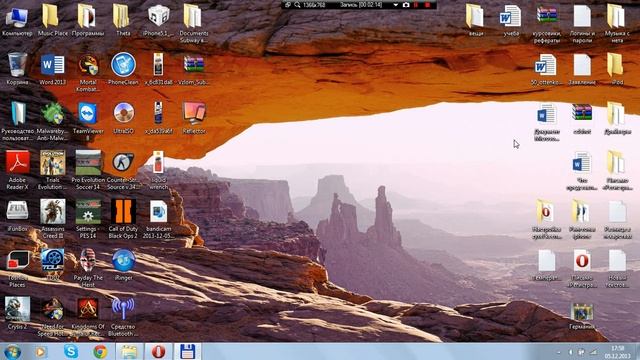Open the учеба Word document
The height and width of the screenshot is (360, 640).
tap(511, 20)
